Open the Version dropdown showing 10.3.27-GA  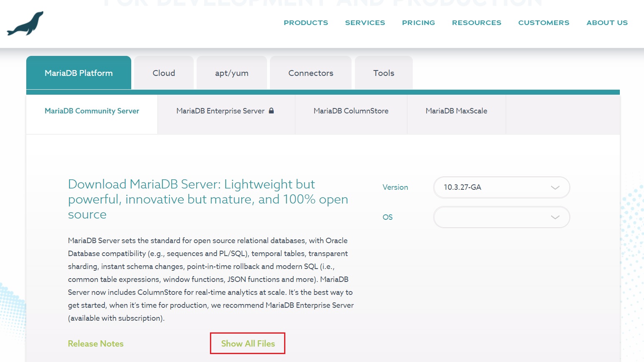[502, 187]
